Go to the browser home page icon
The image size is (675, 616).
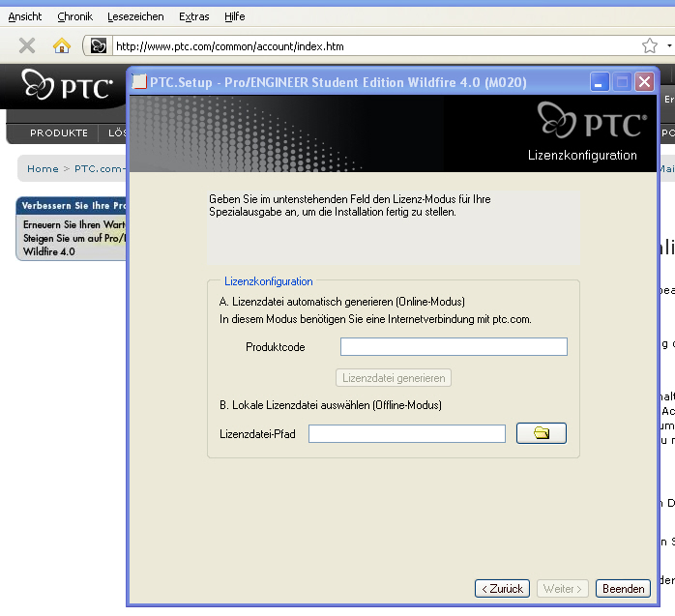(62, 45)
